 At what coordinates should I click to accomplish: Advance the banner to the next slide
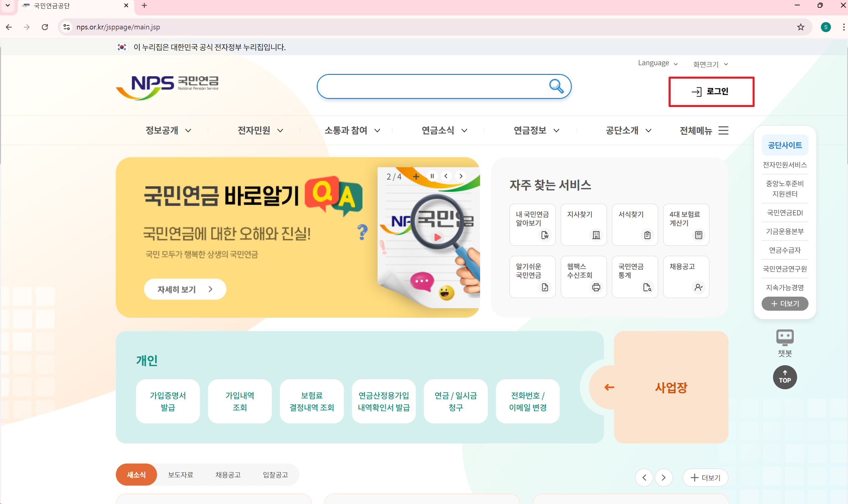461,176
